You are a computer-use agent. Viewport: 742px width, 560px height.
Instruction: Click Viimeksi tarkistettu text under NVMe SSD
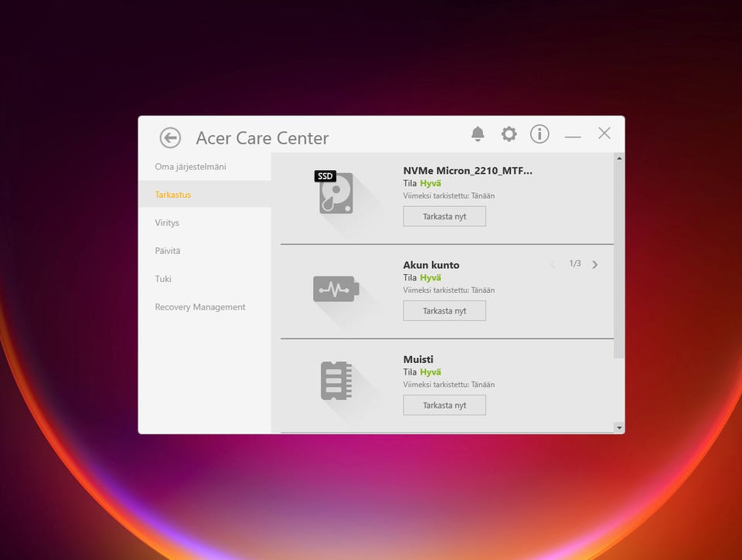point(448,196)
